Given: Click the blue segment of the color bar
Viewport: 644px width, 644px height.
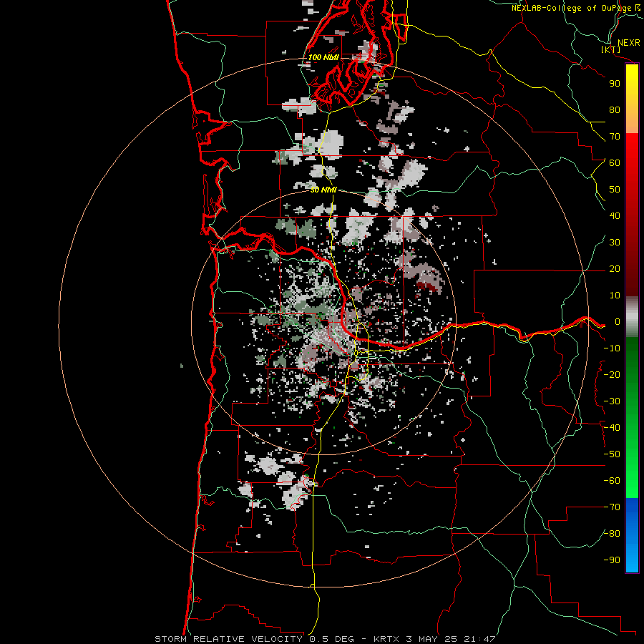Looking at the screenshot, I should (x=632, y=535).
